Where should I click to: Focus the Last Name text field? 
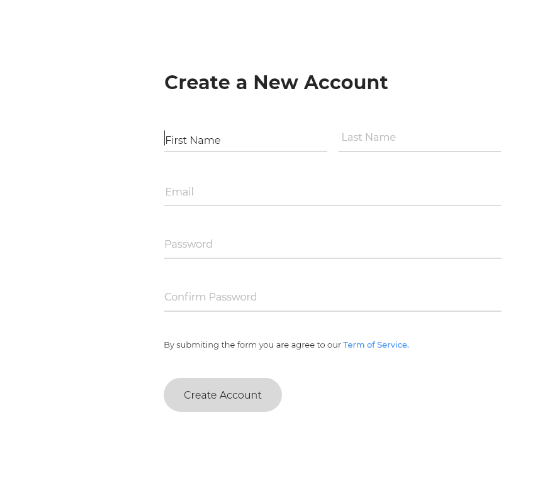(x=419, y=139)
